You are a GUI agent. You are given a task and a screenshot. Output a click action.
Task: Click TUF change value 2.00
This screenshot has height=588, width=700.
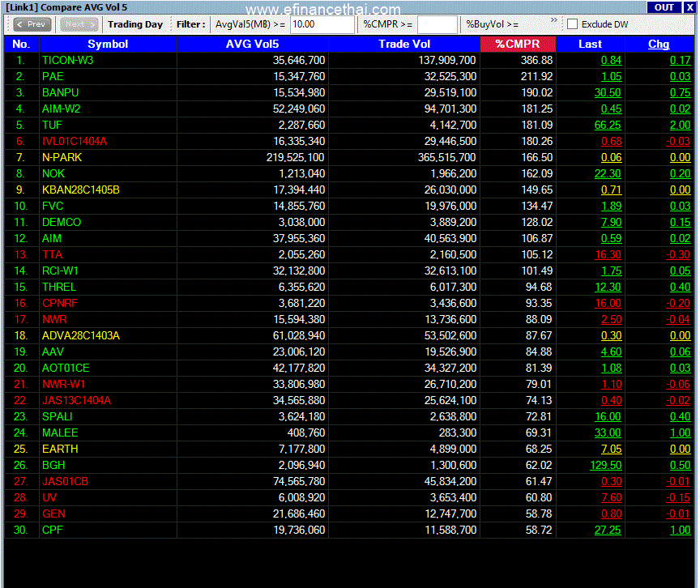point(680,125)
